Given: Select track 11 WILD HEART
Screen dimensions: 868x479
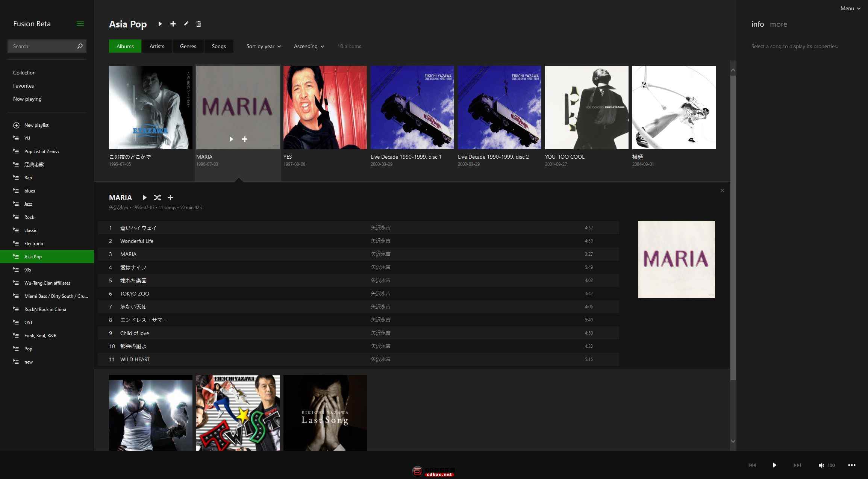Looking at the screenshot, I should point(358,359).
